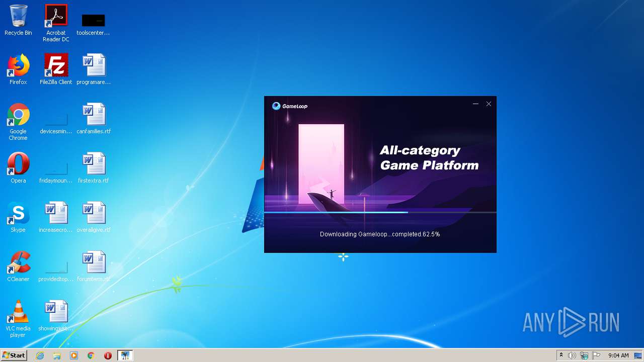Open VLC media player shortcut
This screenshot has height=362, width=644.
pos(18,319)
